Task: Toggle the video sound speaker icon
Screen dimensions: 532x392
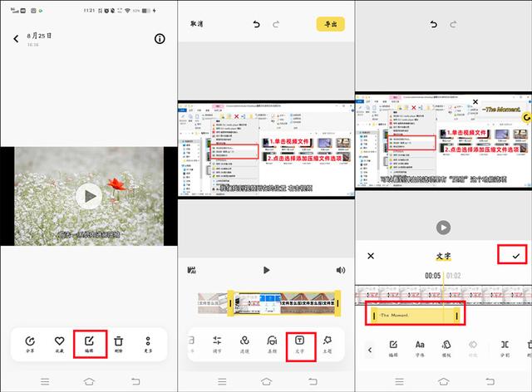Action: pyautogui.click(x=340, y=270)
